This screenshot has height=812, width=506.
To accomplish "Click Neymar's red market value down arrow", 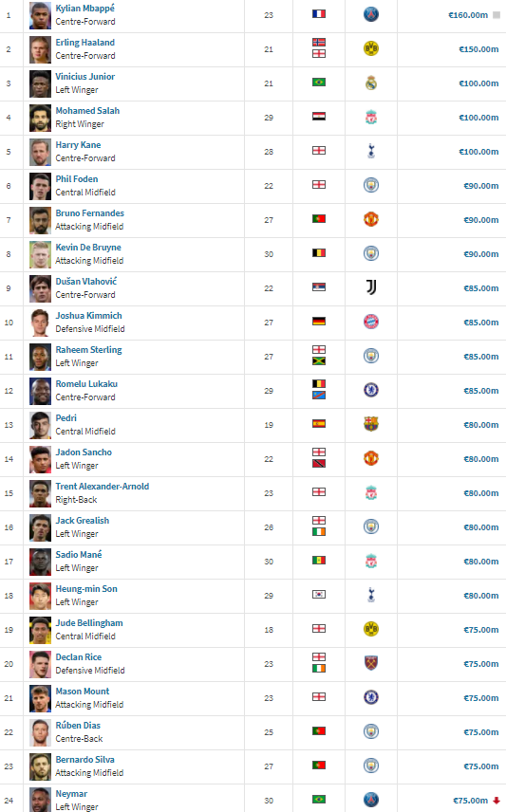I will [x=497, y=801].
